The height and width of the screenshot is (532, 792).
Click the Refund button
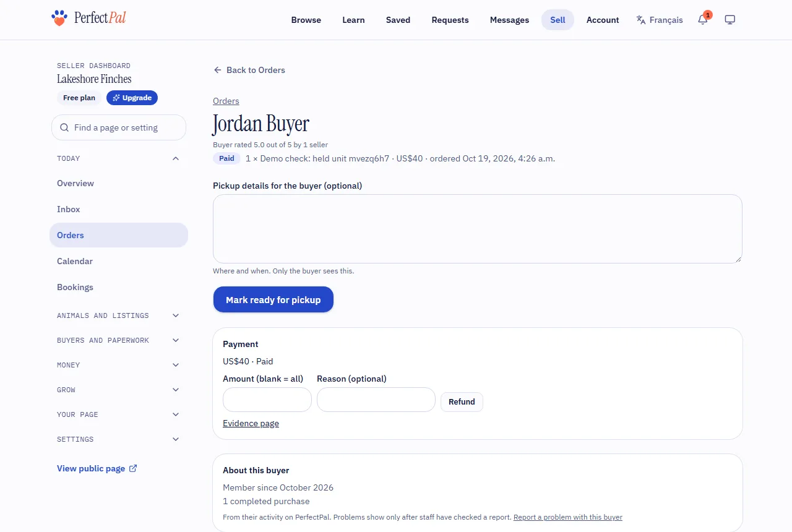click(x=462, y=401)
